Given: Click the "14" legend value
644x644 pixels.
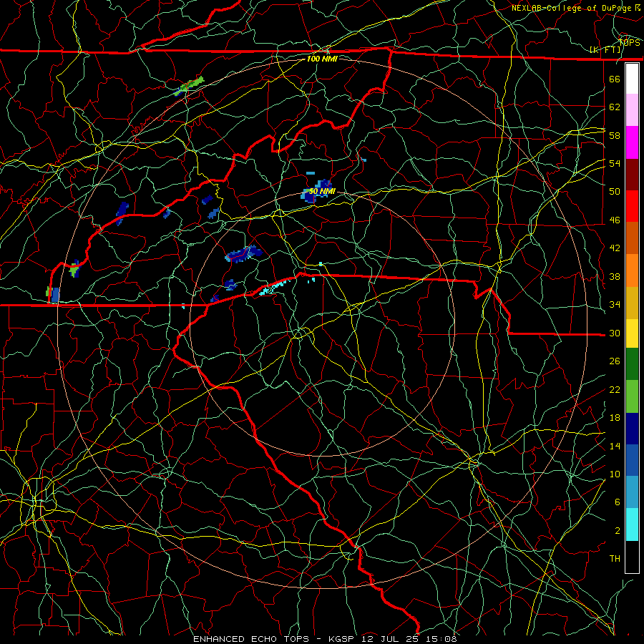Looking at the screenshot, I should 615,446.
